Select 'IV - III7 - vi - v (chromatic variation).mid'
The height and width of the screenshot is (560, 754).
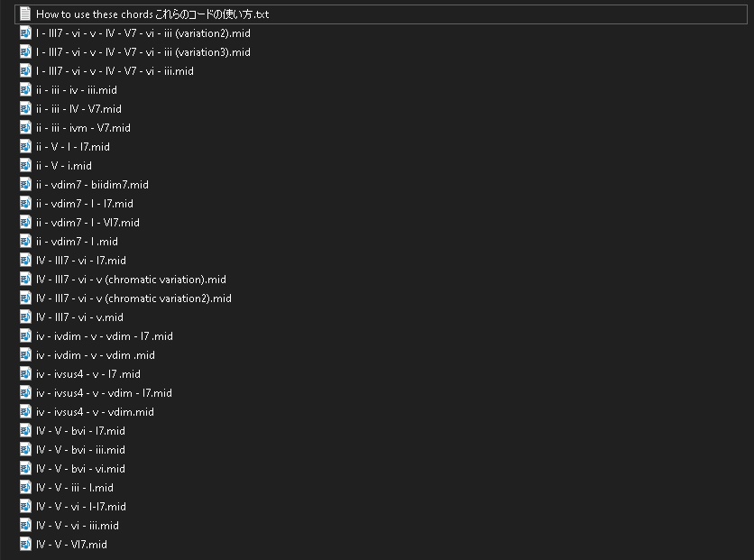(131, 280)
